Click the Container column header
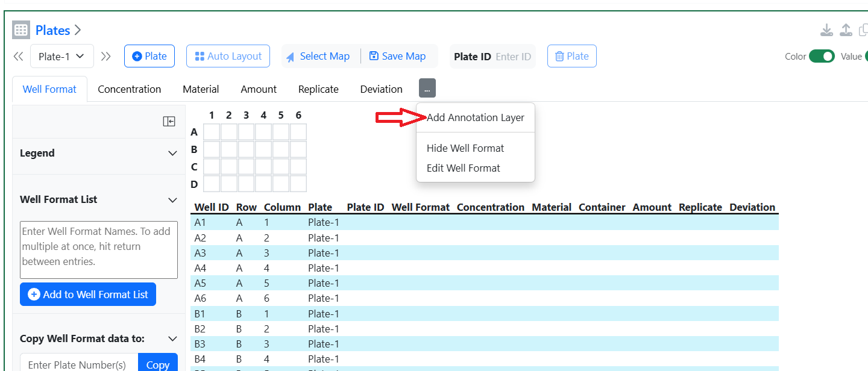The height and width of the screenshot is (371, 868). point(602,207)
